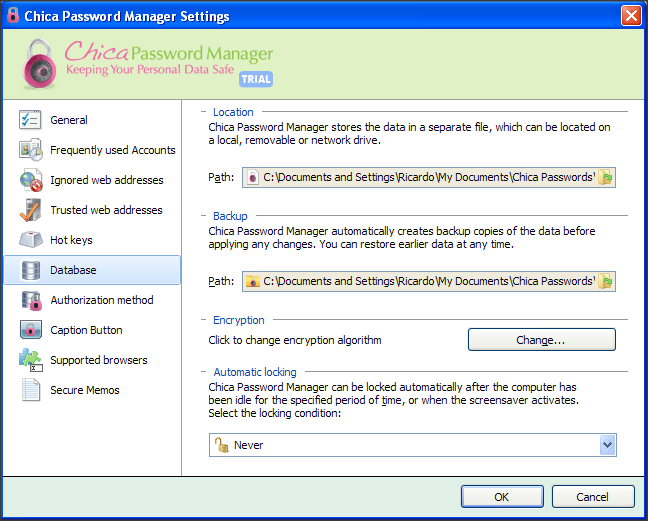
Task: Click the file icon inside Location path field
Action: (x=253, y=178)
